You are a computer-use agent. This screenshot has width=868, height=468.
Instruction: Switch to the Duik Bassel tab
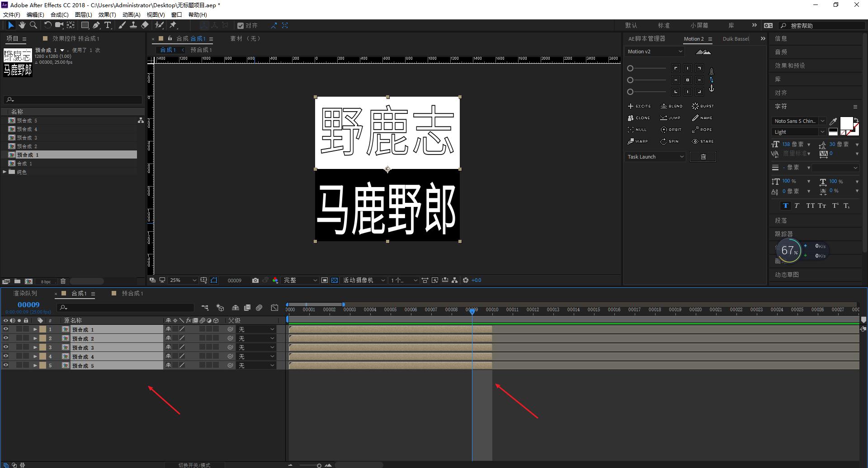point(736,38)
